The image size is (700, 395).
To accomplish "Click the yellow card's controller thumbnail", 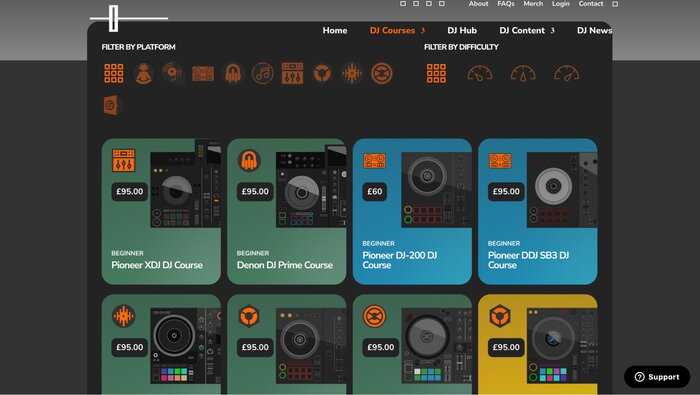I will click(562, 345).
